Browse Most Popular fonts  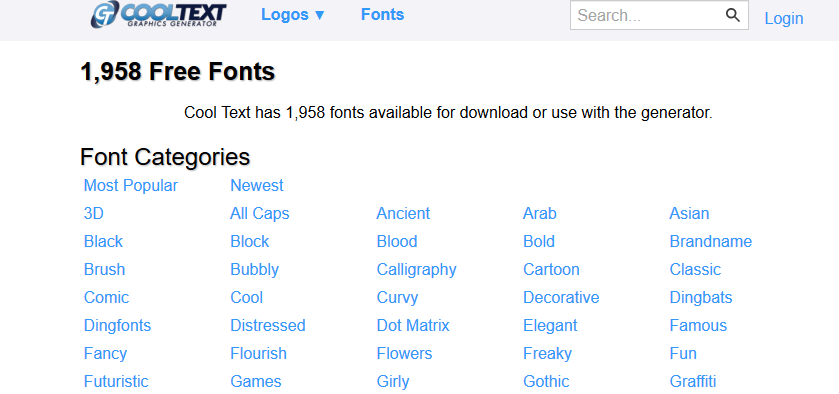(x=131, y=186)
